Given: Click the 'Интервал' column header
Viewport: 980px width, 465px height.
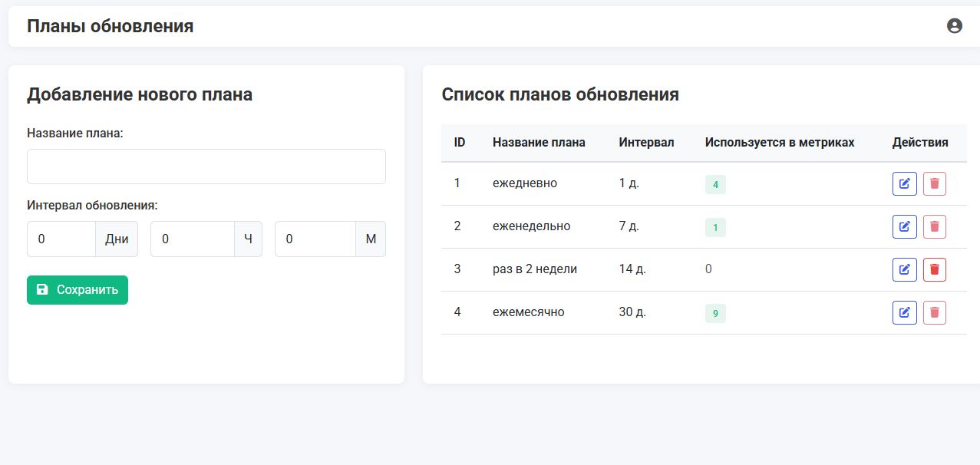Looking at the screenshot, I should click(646, 143).
